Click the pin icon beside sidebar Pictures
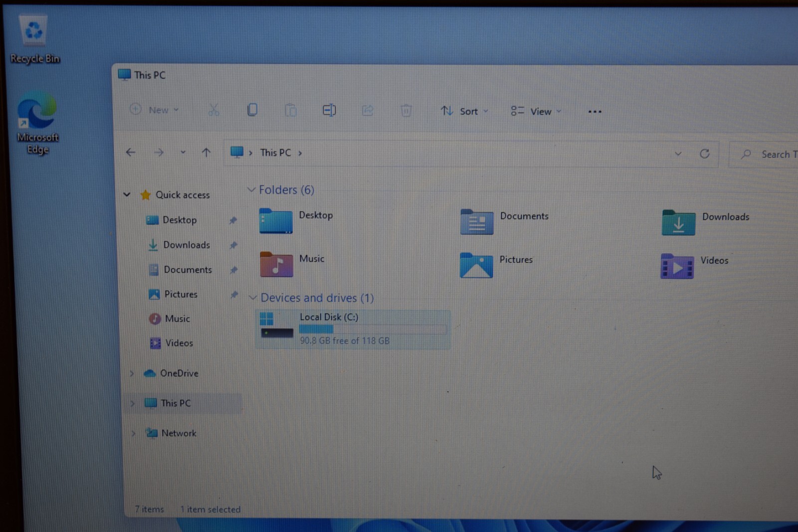 234,295
